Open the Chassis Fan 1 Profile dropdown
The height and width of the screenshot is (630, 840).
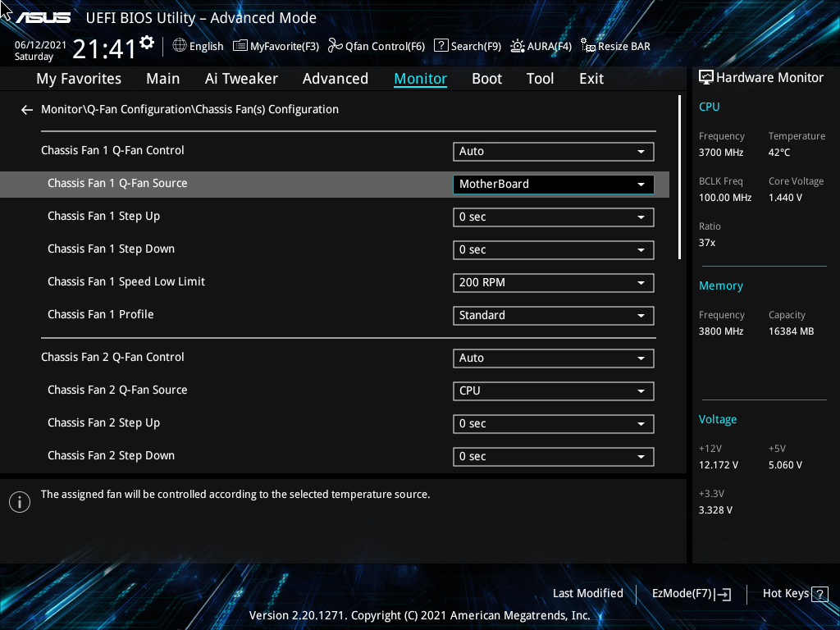553,316
